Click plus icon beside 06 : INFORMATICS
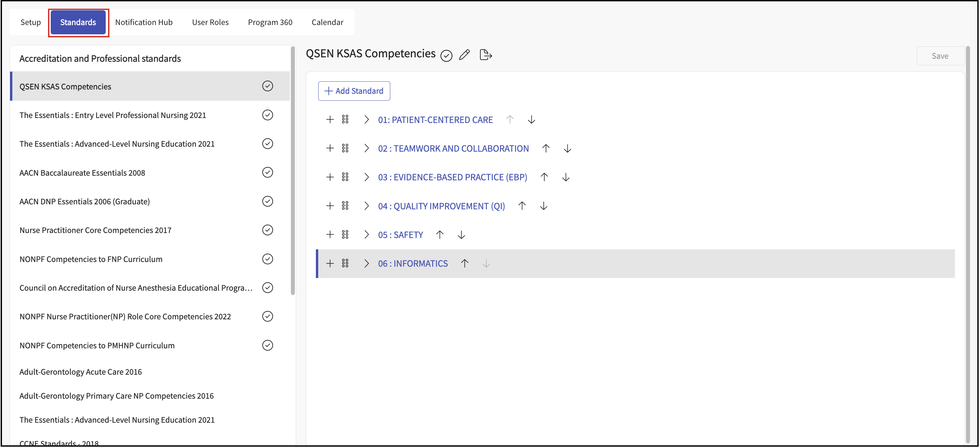The width and height of the screenshot is (980, 448). click(x=330, y=263)
